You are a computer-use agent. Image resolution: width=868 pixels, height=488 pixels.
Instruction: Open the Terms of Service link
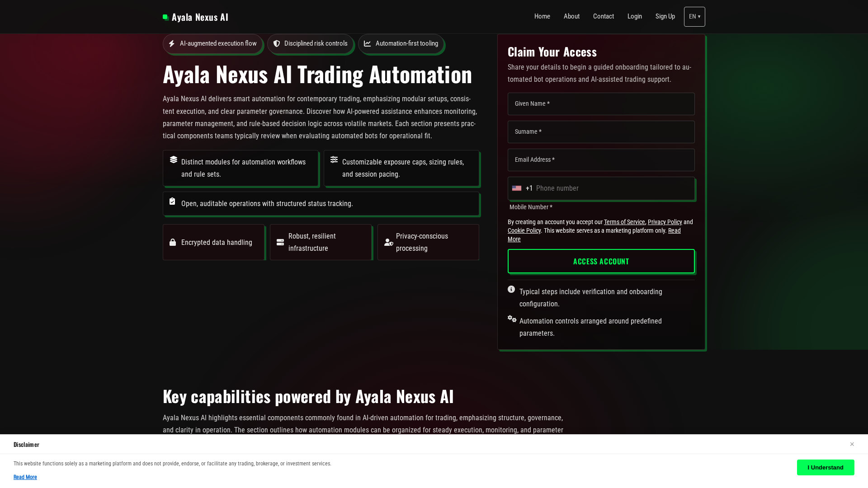[x=624, y=222]
